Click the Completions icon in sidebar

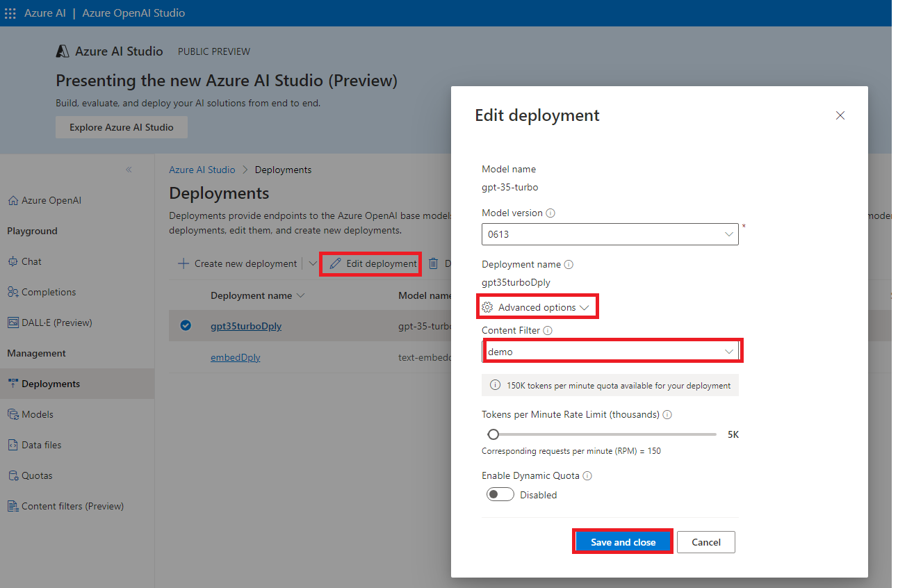13,292
